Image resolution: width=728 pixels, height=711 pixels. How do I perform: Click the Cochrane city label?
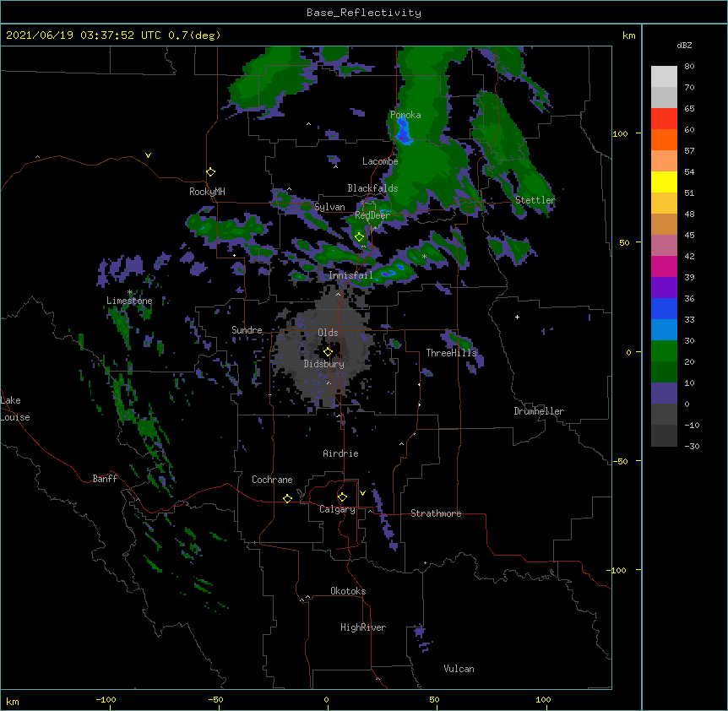coord(272,480)
